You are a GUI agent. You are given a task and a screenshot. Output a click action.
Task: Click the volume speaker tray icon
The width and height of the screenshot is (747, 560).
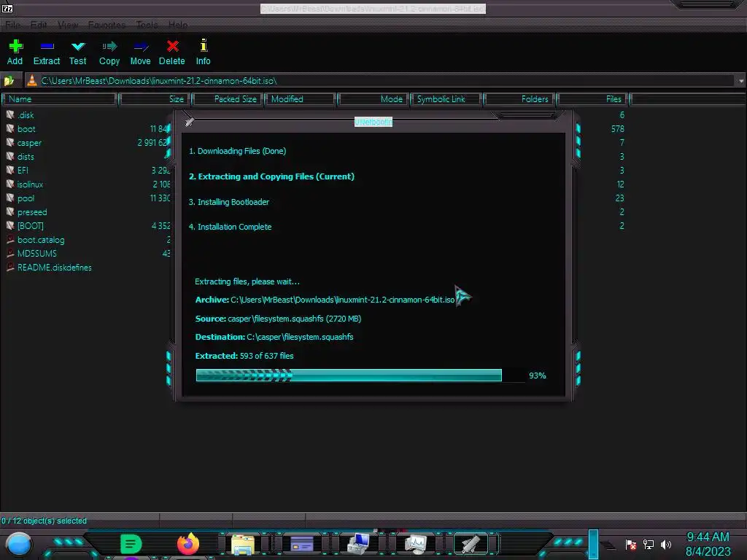[x=666, y=544]
